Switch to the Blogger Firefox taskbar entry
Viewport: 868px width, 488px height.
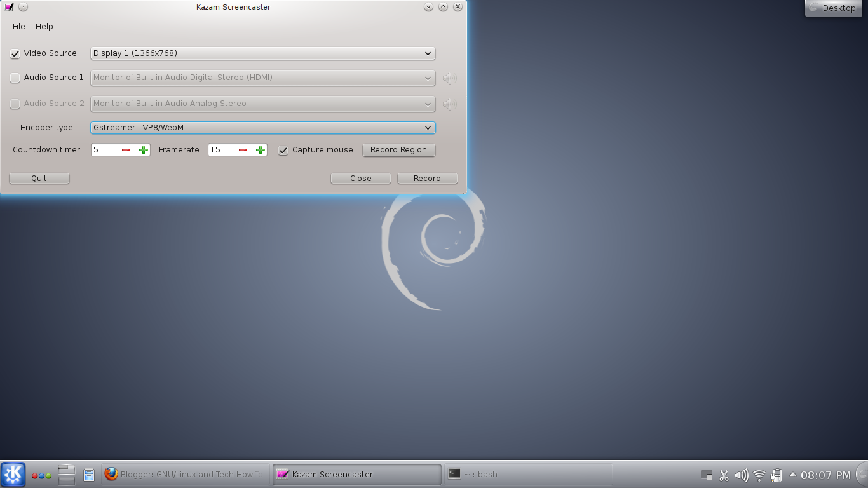coord(186,475)
